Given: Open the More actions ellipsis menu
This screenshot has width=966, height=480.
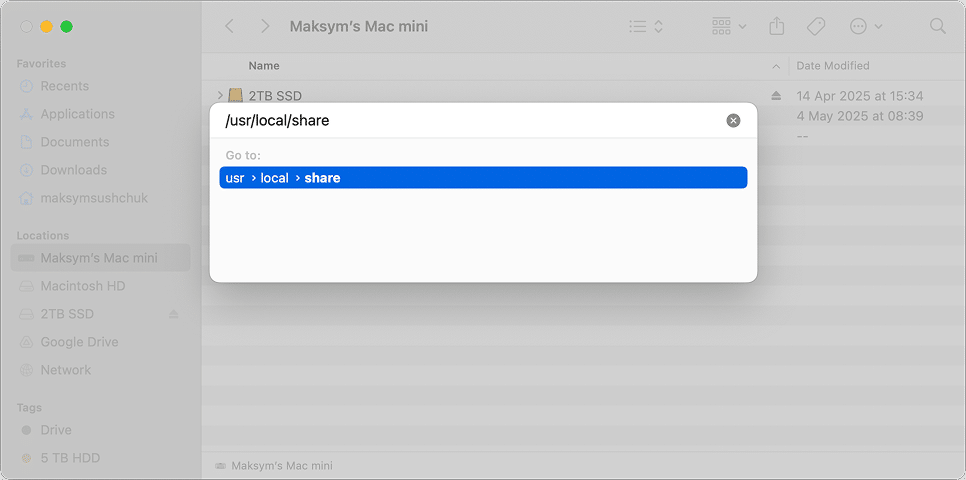Looking at the screenshot, I should click(866, 26).
